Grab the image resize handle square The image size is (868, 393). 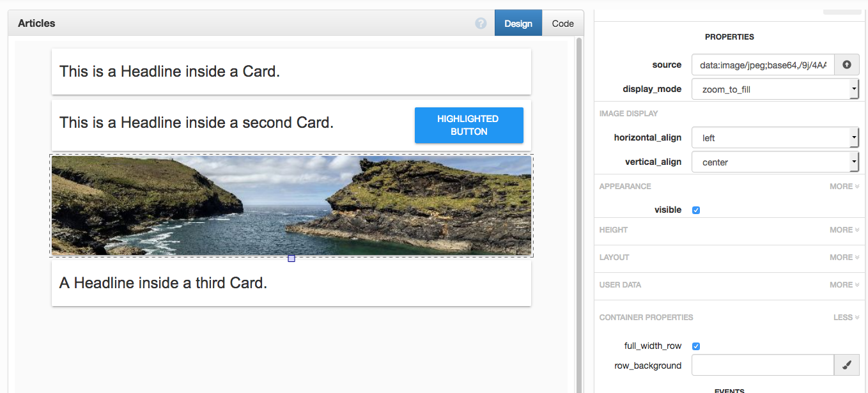pos(291,259)
